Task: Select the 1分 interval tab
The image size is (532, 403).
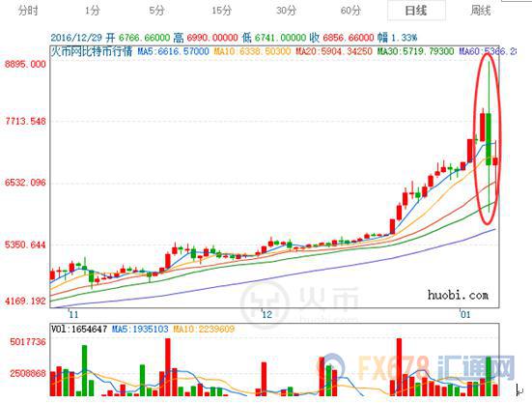Action: click(x=93, y=11)
